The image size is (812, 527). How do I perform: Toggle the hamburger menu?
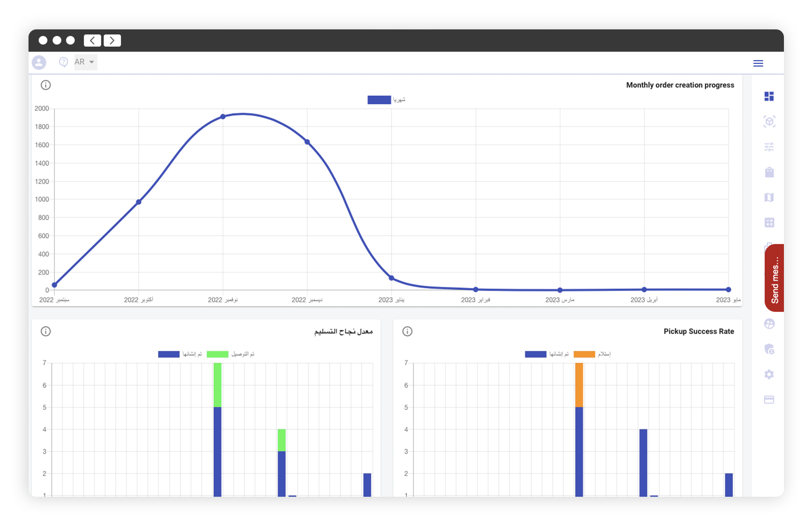tap(758, 64)
